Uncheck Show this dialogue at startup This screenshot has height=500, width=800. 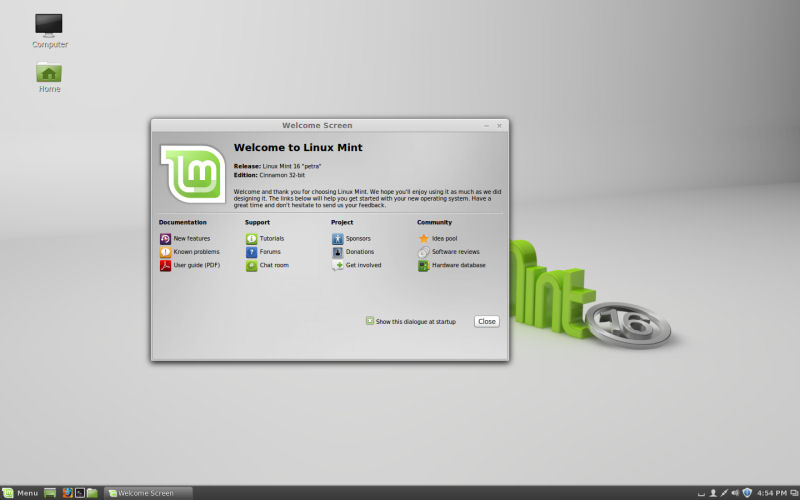click(370, 321)
